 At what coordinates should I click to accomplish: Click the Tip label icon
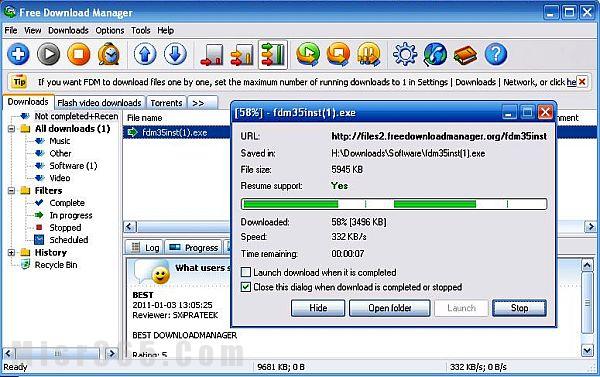pos(20,82)
